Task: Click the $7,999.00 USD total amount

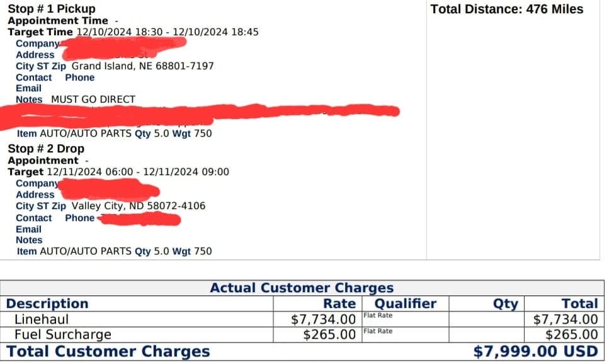Action: point(536,351)
